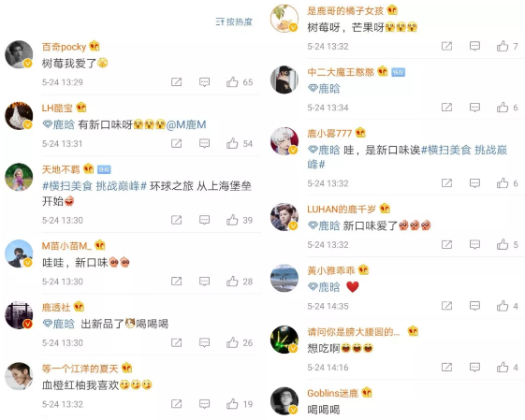This screenshot has height=420, width=525.
Task: Open hashtag #横扫美食 挑战巅峰# in 天地不羁's comment
Action: coord(95,186)
